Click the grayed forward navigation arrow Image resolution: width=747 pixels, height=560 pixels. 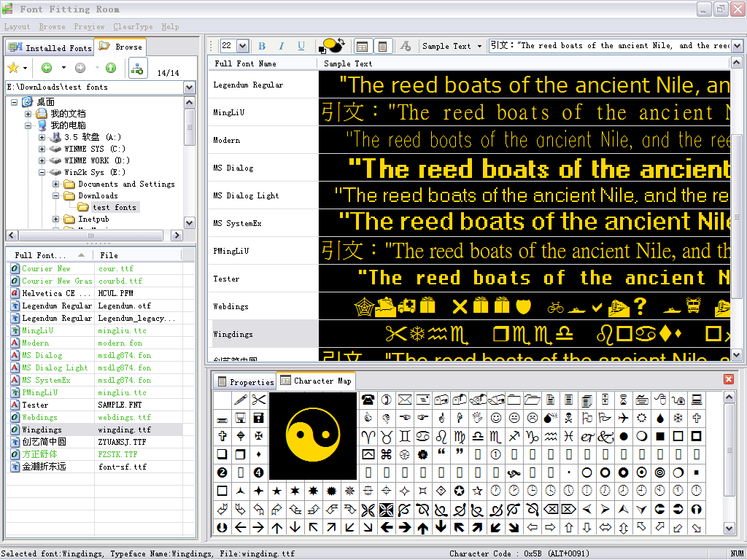pos(80,68)
